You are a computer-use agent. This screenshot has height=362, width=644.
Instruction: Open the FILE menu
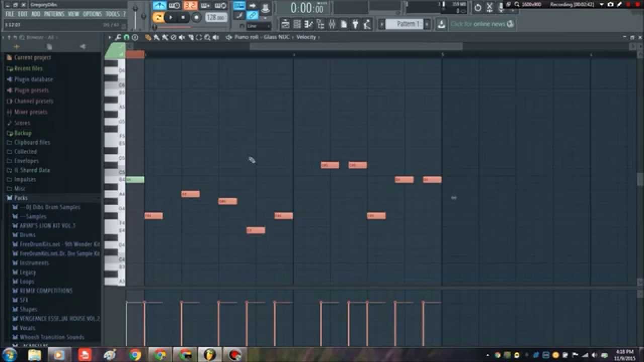[10, 14]
